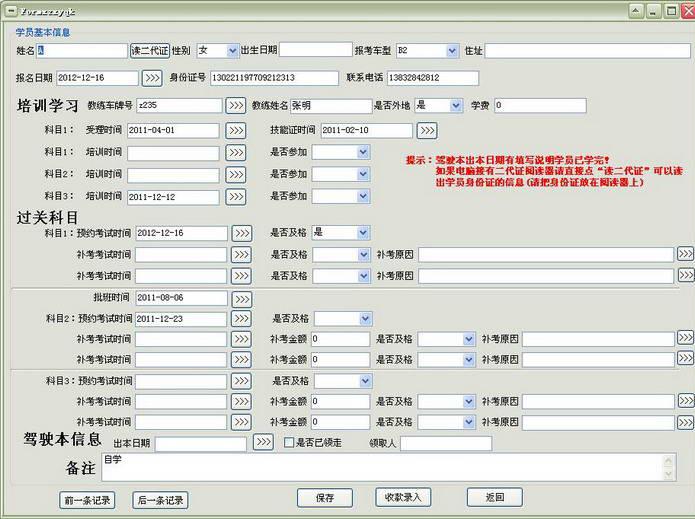Open the >>> picker for 受理时间

tap(235, 130)
